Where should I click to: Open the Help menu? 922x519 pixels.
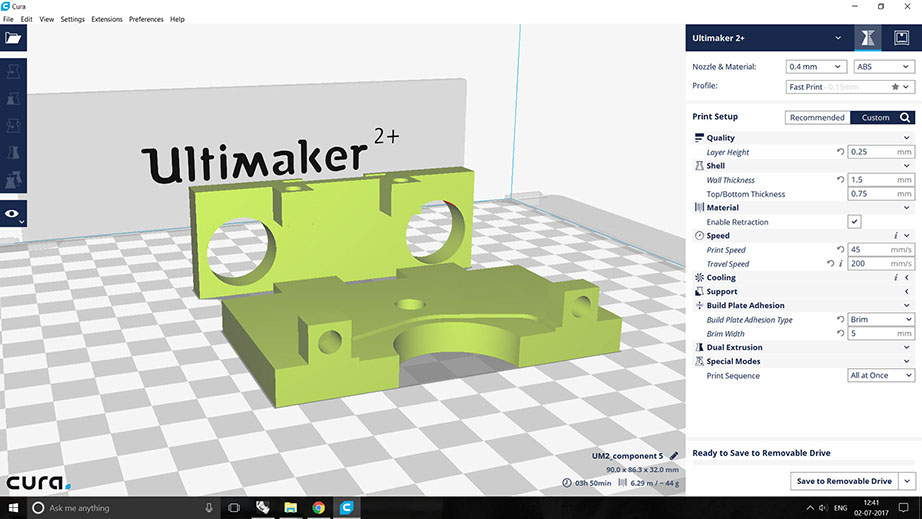click(x=177, y=19)
